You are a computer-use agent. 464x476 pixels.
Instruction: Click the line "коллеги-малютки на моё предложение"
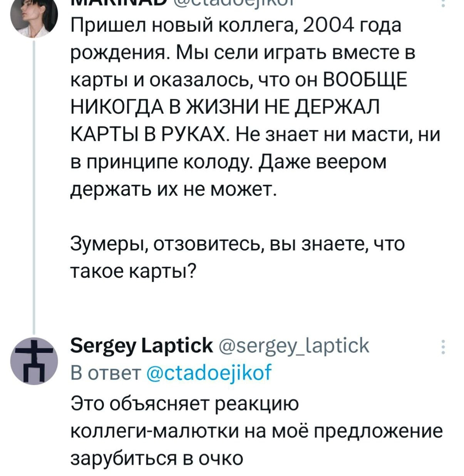pos(257,431)
